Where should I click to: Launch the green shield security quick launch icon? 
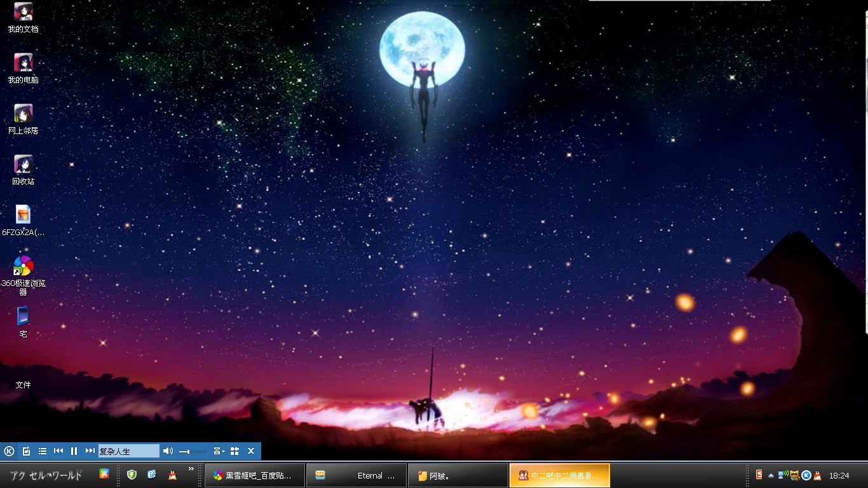pos(132,475)
